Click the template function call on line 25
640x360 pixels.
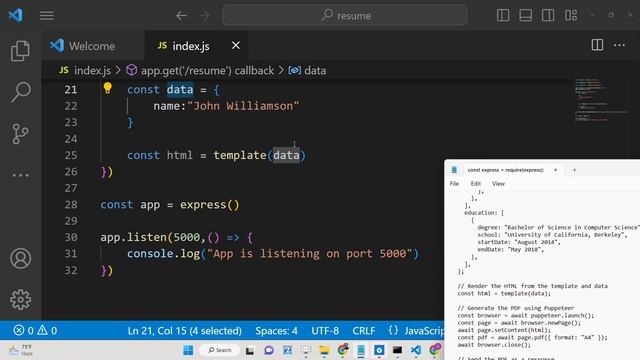pos(240,155)
